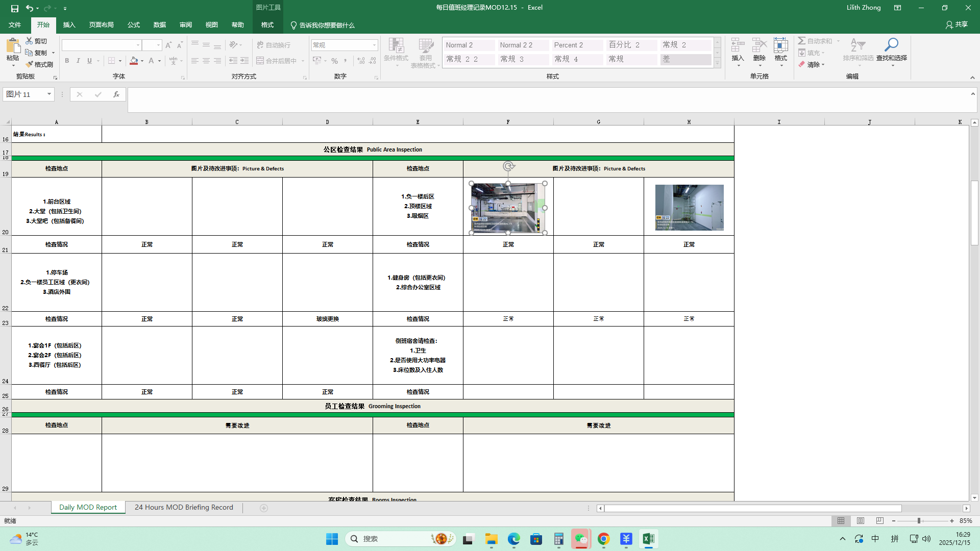Click the Save icon in title bar
The image size is (980, 551).
14,8
